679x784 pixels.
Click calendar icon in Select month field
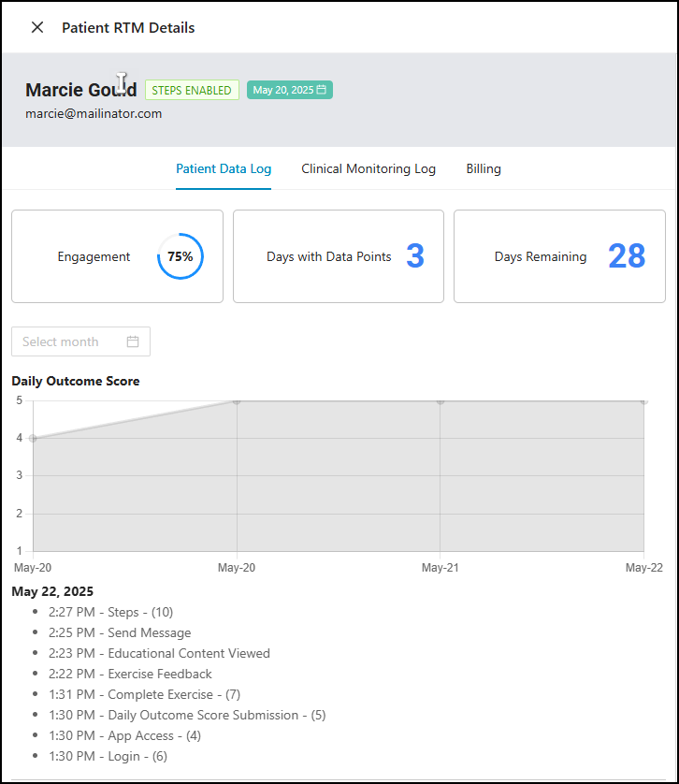(133, 341)
